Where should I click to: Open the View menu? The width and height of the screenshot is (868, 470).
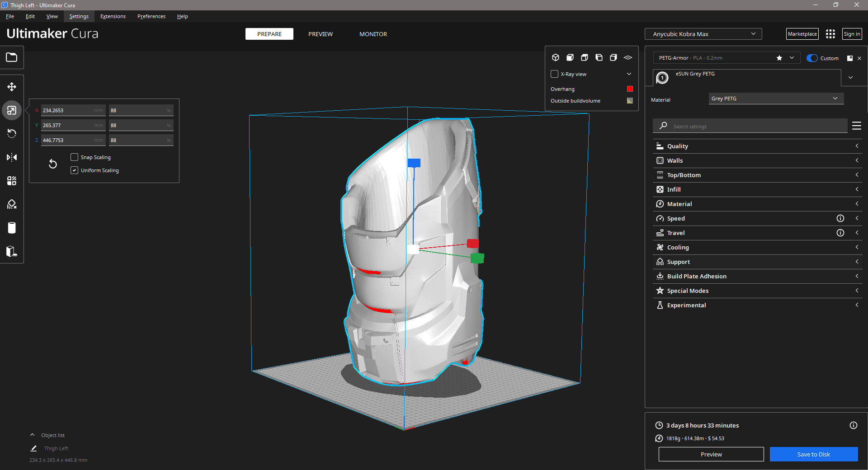point(52,16)
